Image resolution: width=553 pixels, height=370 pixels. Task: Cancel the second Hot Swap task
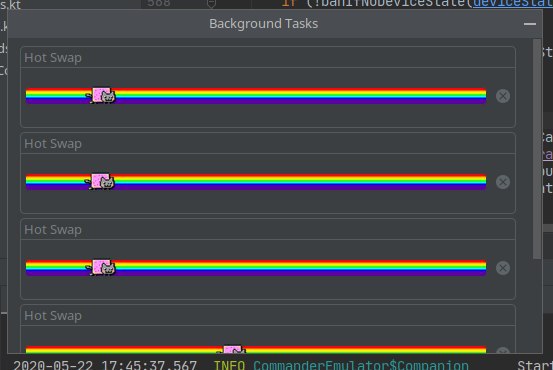pyautogui.click(x=503, y=182)
